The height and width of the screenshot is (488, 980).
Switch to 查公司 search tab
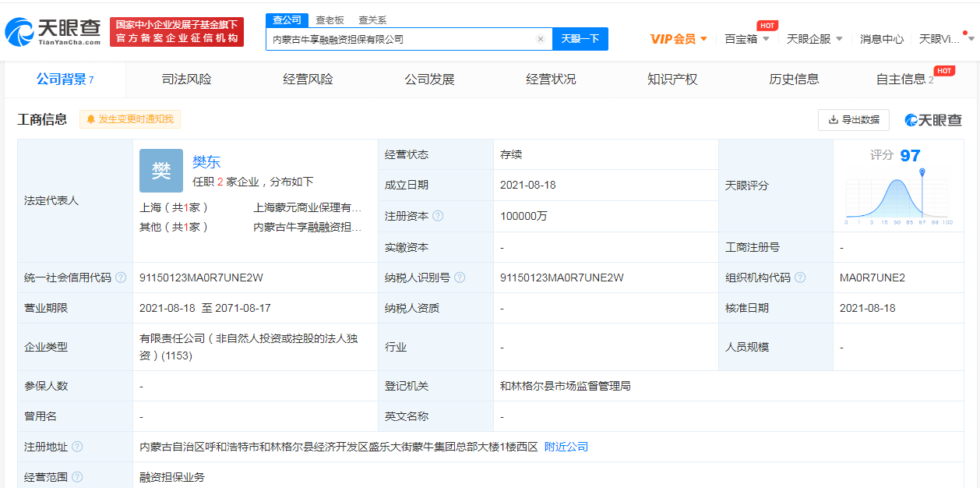tap(287, 20)
